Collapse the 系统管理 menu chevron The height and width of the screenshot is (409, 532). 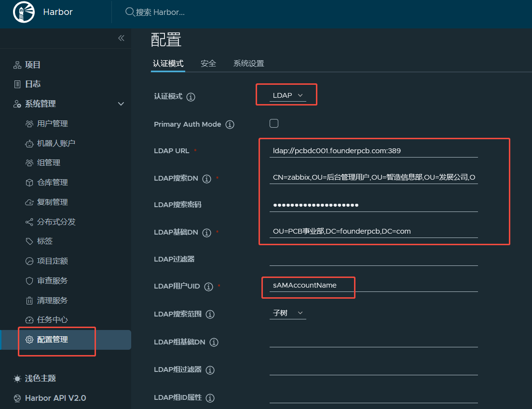pyautogui.click(x=121, y=104)
